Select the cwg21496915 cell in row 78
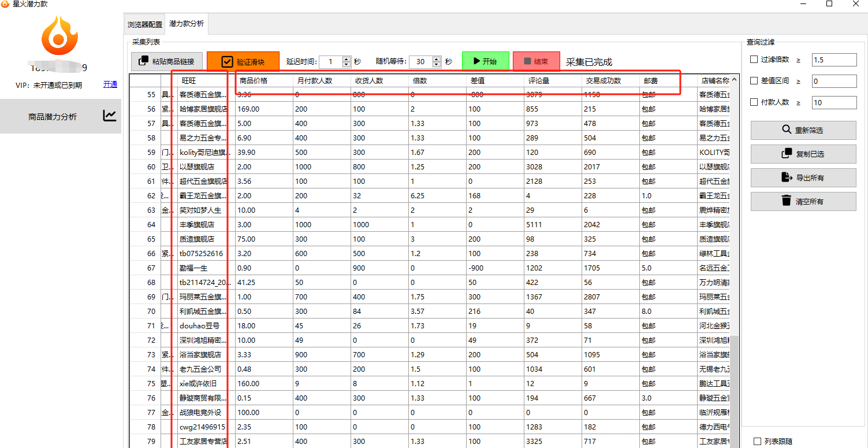868x448 pixels. pos(206,427)
